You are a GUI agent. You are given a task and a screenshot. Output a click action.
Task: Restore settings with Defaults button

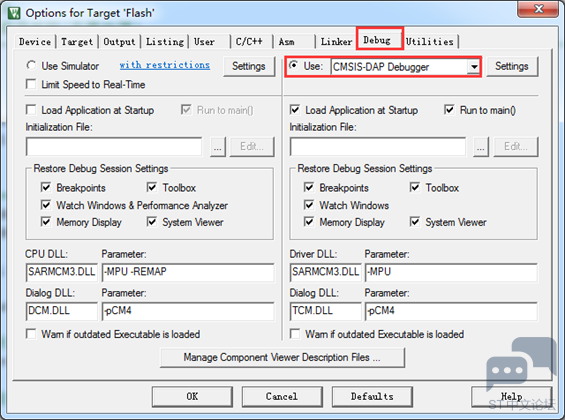(x=372, y=397)
